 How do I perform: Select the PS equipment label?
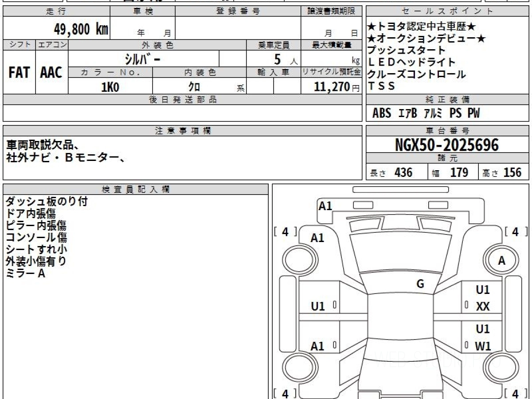(x=455, y=113)
